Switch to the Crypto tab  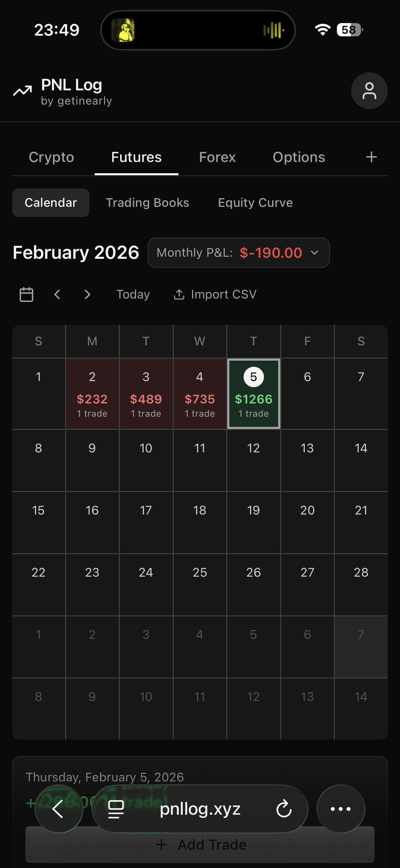point(52,157)
